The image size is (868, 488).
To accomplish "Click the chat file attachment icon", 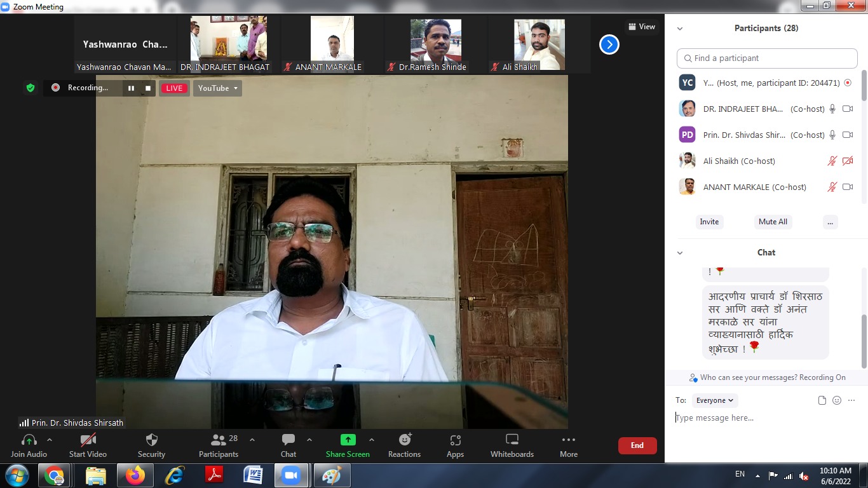I will click(x=822, y=400).
